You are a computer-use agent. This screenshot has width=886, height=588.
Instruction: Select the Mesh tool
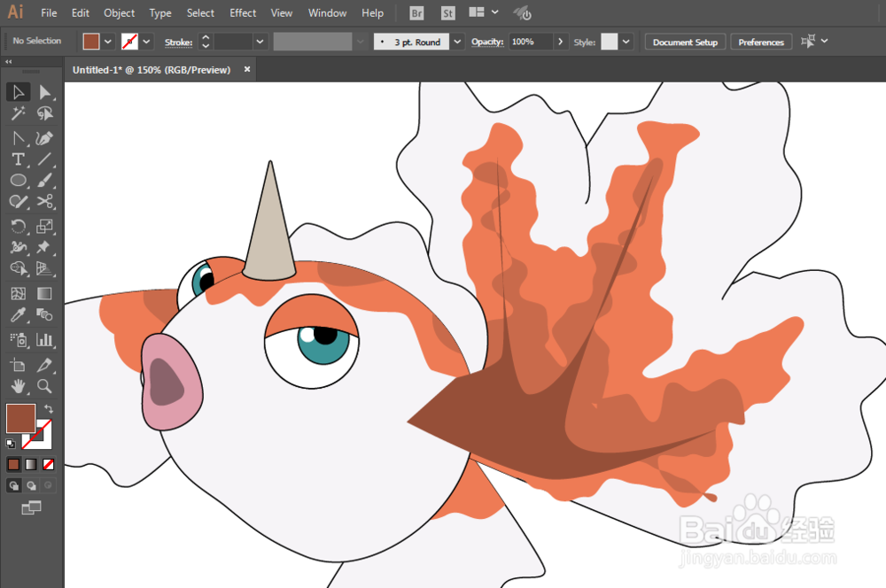[18, 294]
